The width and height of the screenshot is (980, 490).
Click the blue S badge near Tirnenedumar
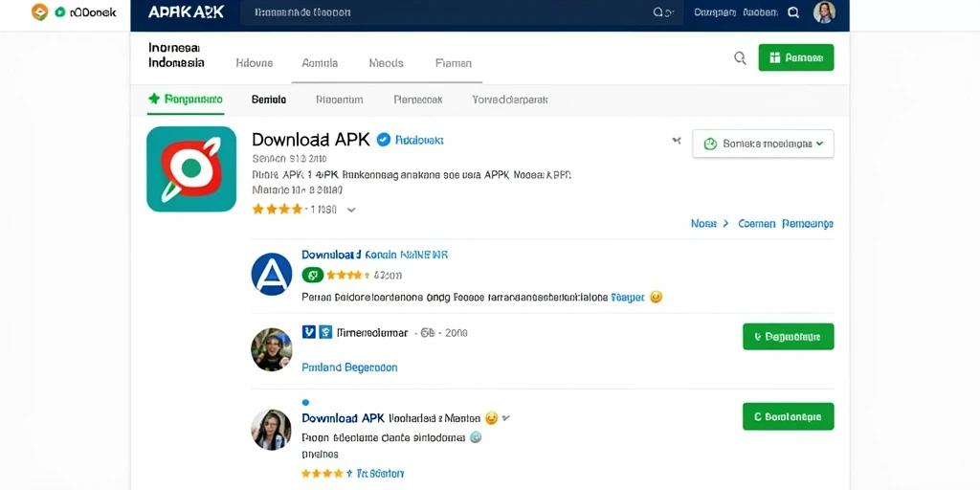[x=325, y=332]
